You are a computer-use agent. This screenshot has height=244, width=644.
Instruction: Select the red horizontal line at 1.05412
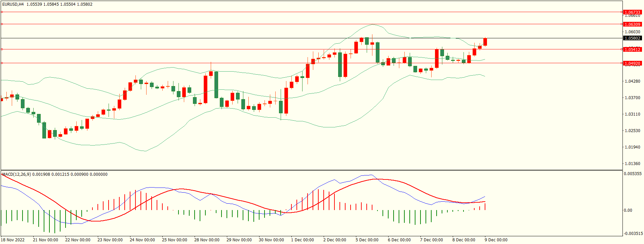pyautogui.click(x=235, y=49)
